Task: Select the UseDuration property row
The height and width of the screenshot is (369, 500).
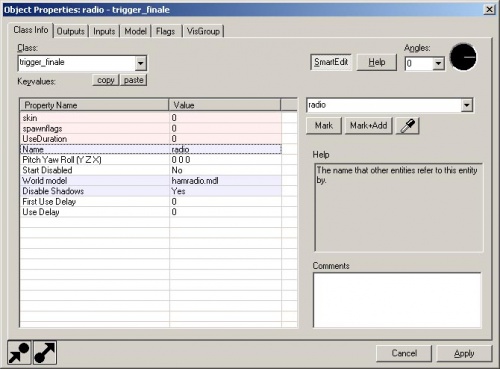Action: point(151,139)
